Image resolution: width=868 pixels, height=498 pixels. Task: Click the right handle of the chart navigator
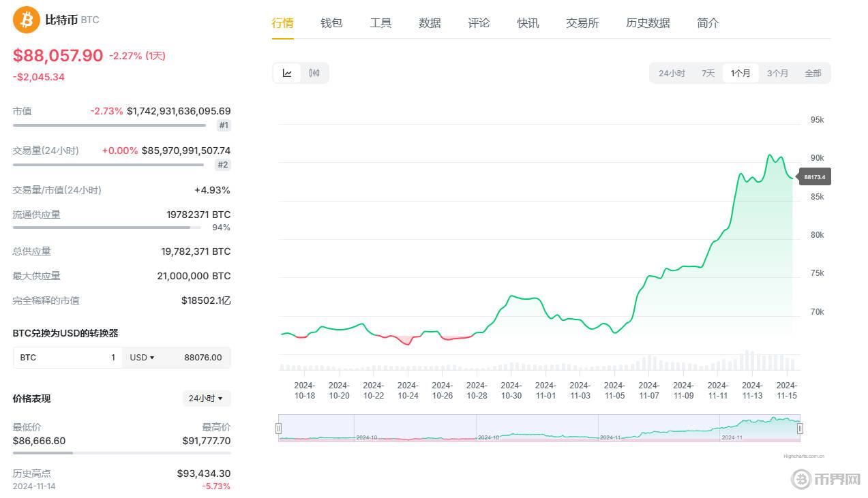click(x=799, y=428)
